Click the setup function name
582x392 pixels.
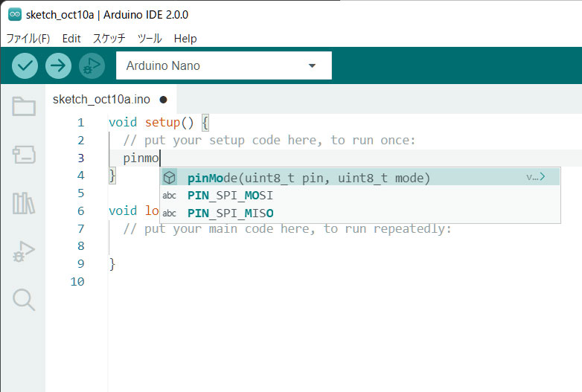click(162, 123)
